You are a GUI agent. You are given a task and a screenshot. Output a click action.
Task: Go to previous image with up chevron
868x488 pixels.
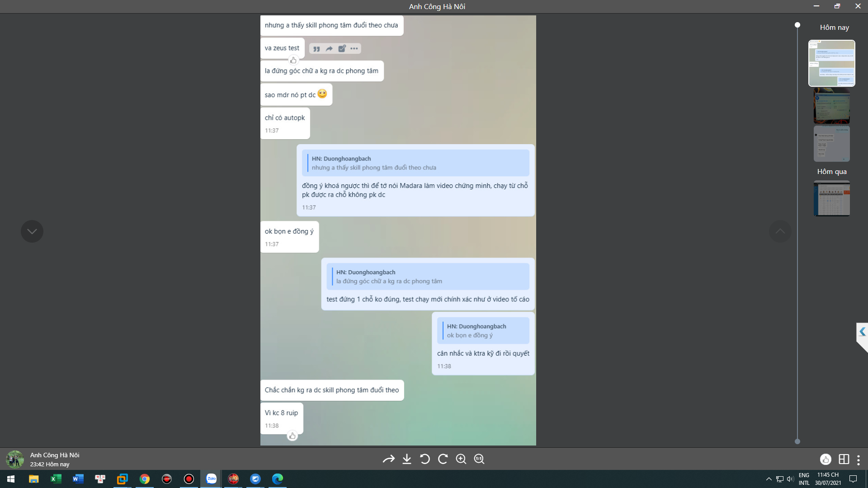coord(780,231)
